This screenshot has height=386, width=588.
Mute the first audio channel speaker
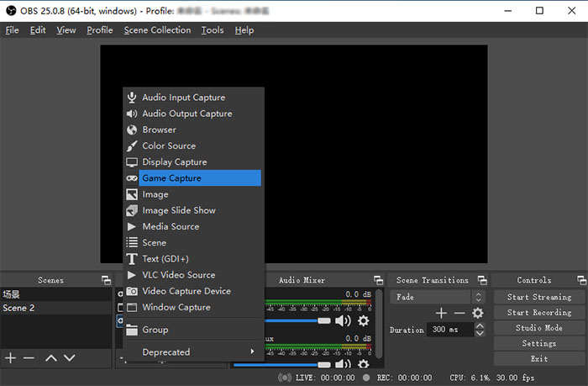coord(343,320)
